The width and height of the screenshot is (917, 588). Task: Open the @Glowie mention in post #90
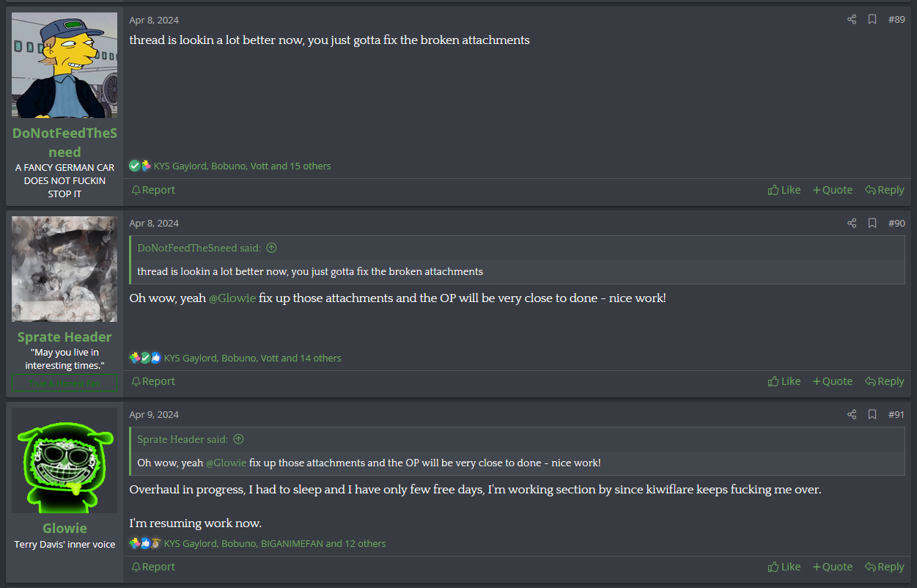tap(232, 298)
